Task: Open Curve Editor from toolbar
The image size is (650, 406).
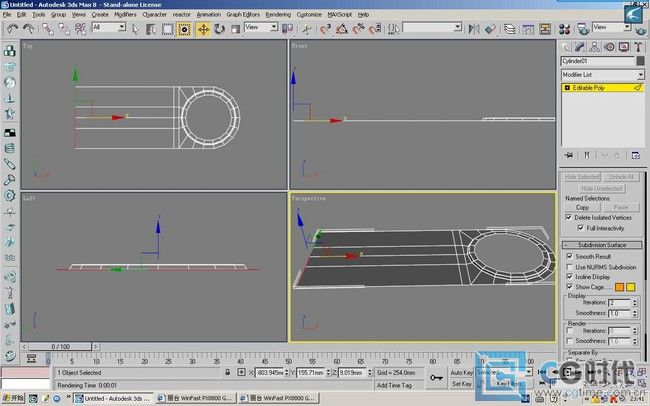Action: [x=528, y=29]
